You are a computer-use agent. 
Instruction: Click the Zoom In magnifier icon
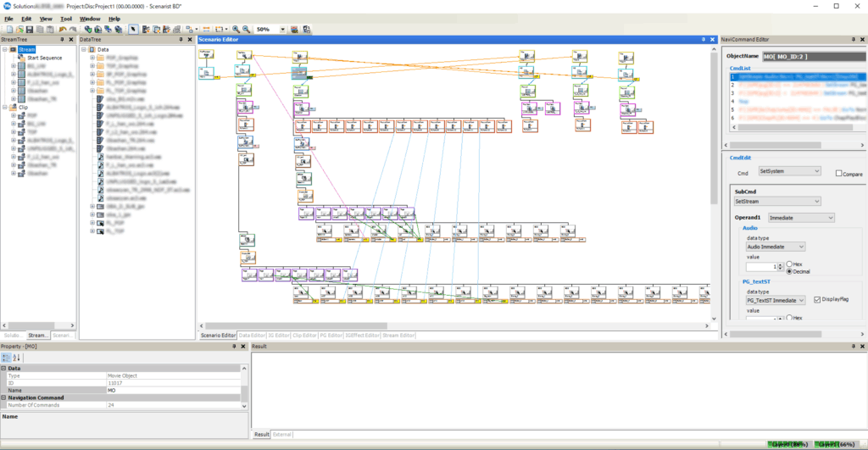tap(236, 30)
